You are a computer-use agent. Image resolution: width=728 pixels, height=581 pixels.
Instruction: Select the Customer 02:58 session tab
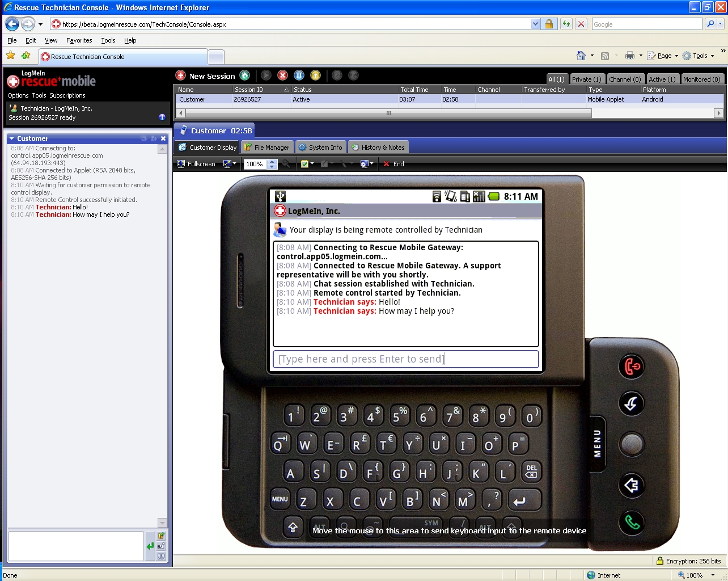(x=215, y=131)
